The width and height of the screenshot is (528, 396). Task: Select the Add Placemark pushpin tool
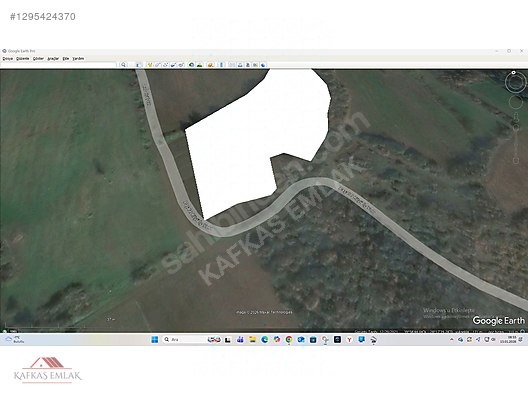tap(150, 65)
